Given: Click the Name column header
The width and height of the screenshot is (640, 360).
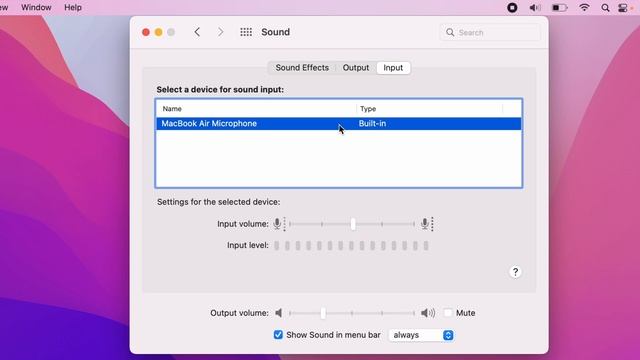Looking at the screenshot, I should (256, 109).
